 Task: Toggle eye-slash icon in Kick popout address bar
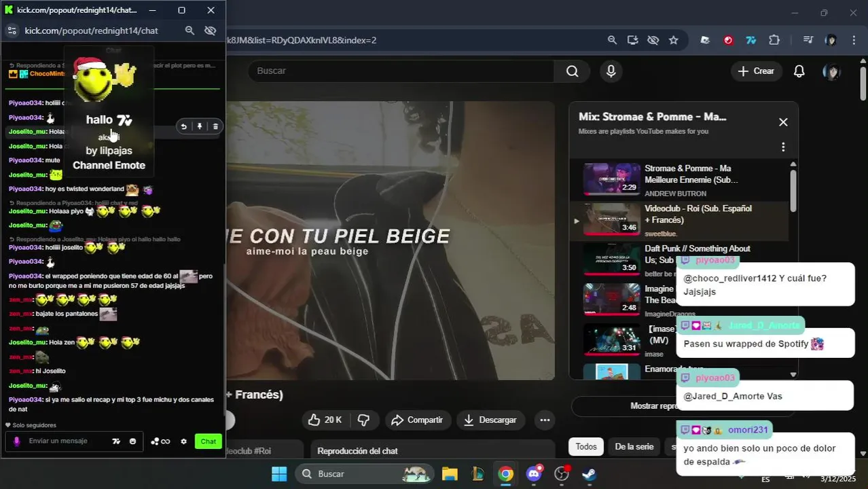211,31
